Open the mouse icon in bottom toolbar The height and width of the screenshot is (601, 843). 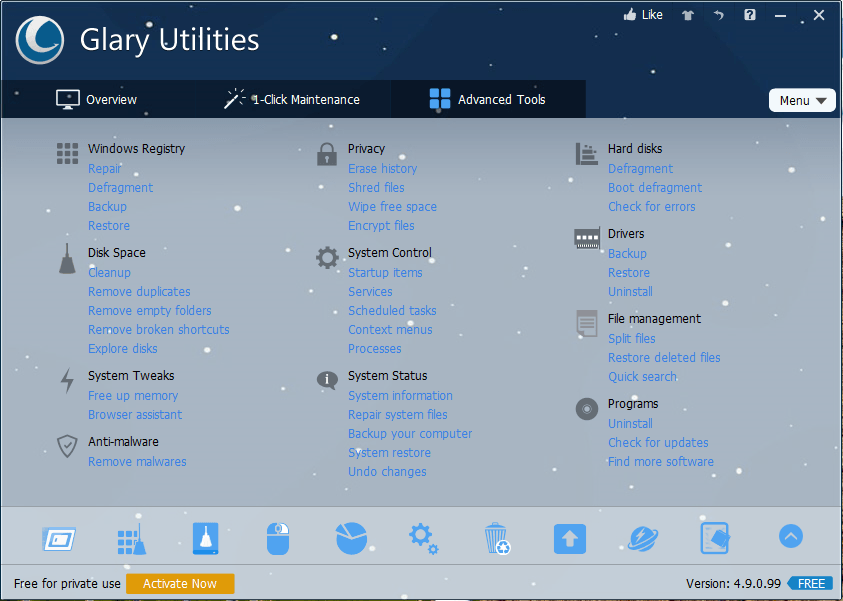click(x=278, y=538)
